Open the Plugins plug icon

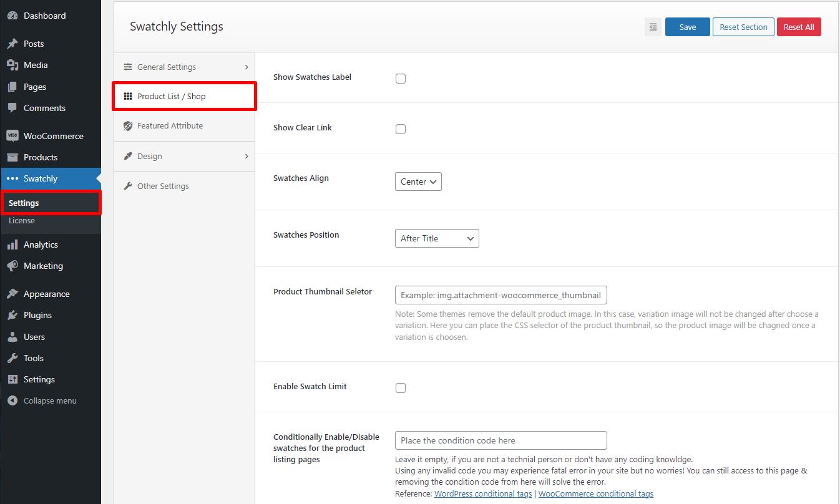(12, 315)
